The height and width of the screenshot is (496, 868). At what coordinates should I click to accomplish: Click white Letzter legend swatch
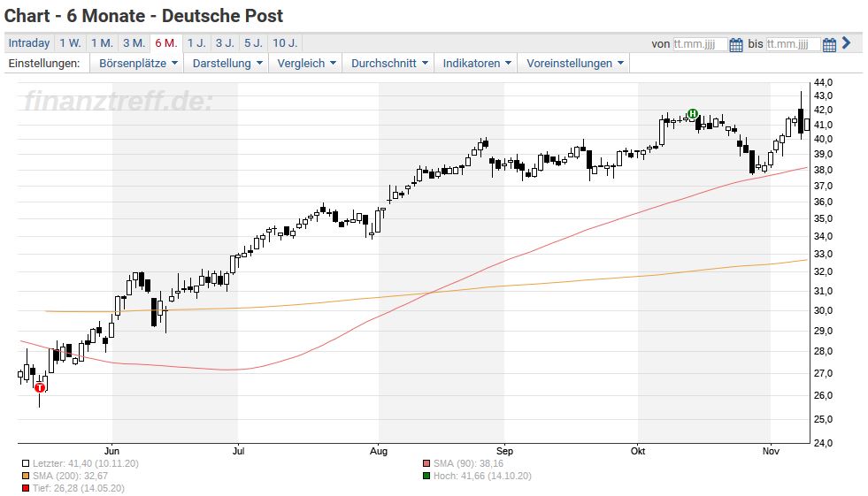26,463
